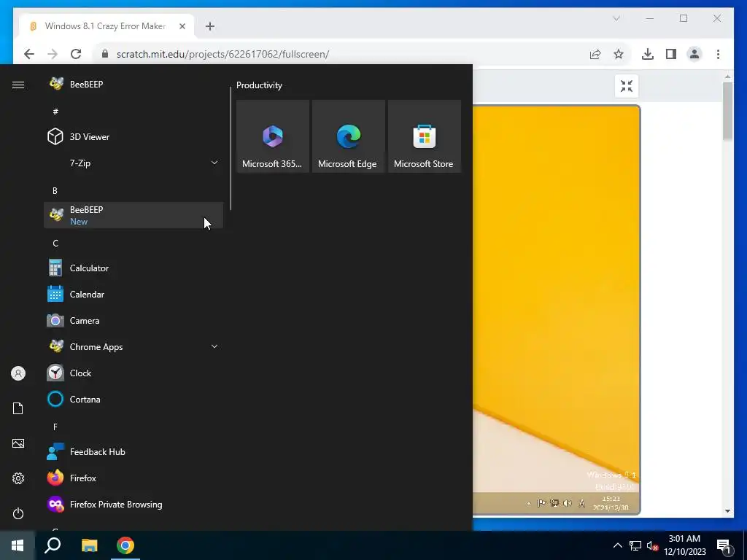The image size is (747, 560).
Task: Exit Scratch fullscreen mode
Action: tap(627, 86)
